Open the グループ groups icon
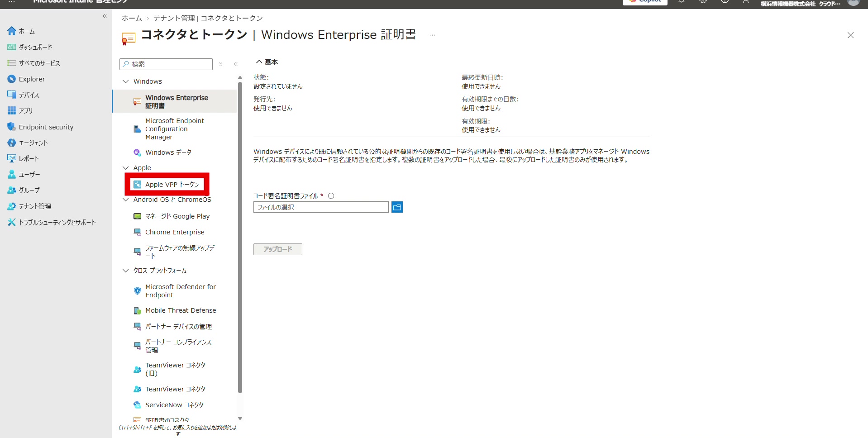Image resolution: width=868 pixels, height=438 pixels. pos(12,190)
